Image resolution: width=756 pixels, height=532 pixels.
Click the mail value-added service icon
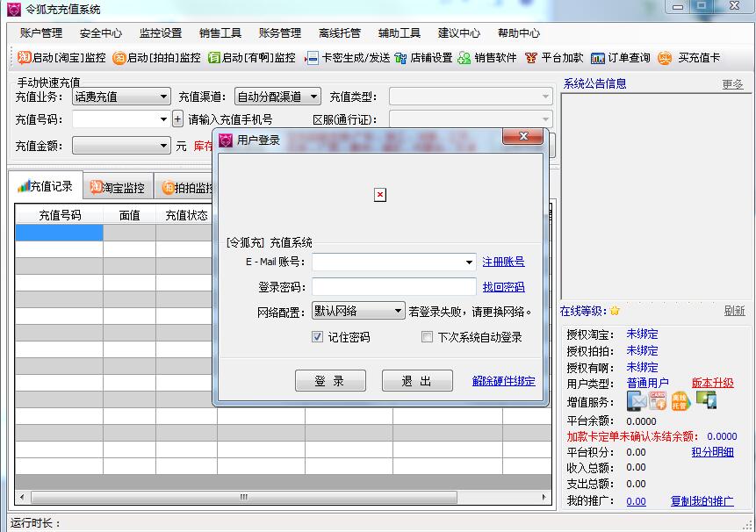(x=637, y=401)
